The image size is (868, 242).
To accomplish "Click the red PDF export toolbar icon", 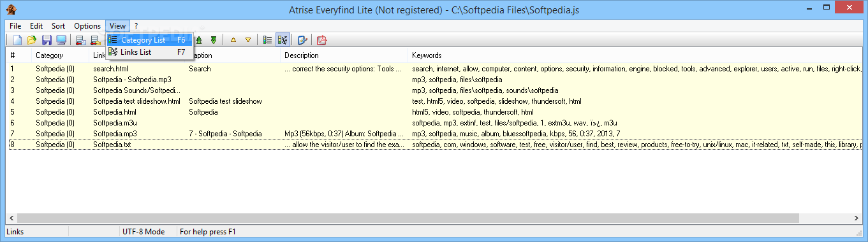I will (322, 40).
